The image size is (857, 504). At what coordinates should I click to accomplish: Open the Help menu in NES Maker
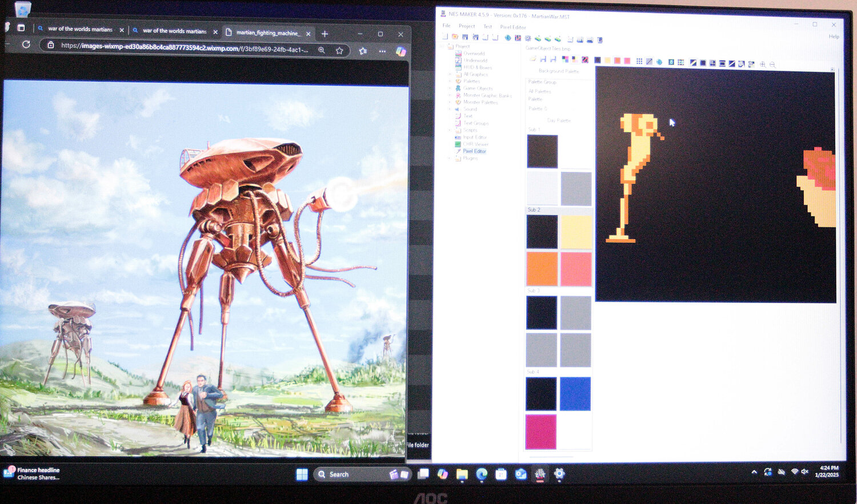pos(834,37)
